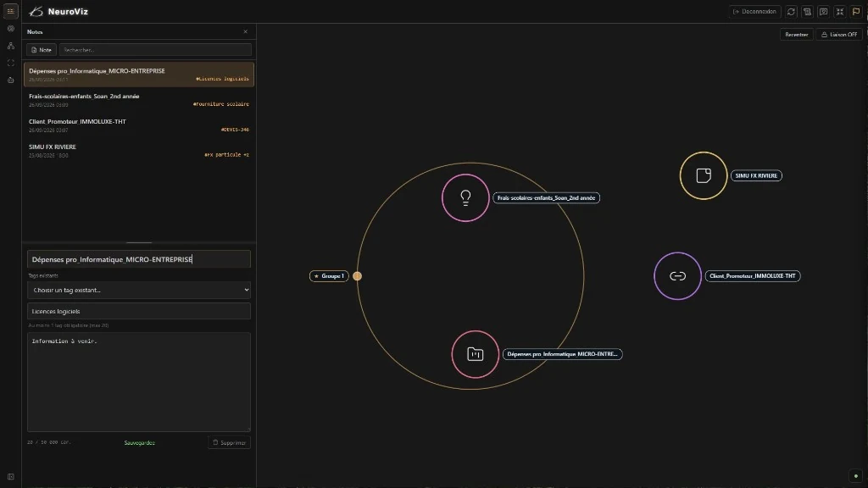This screenshot has height=488, width=868.
Task: Click the collapse fullscreen arrows icon
Action: click(840, 12)
